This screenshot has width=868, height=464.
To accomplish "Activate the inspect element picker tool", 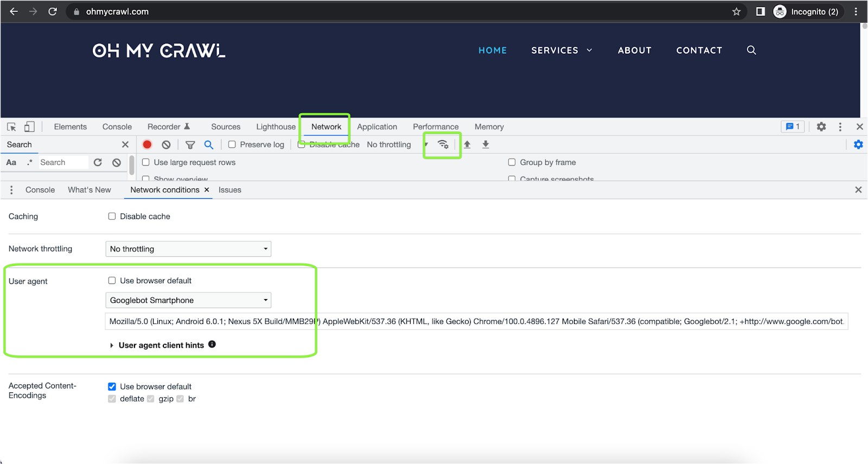I will point(11,127).
